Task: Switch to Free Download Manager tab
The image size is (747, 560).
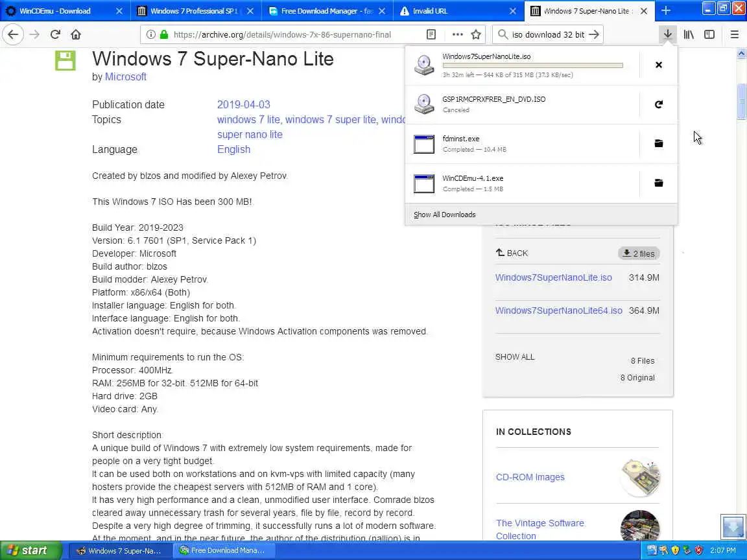Action: click(x=327, y=11)
